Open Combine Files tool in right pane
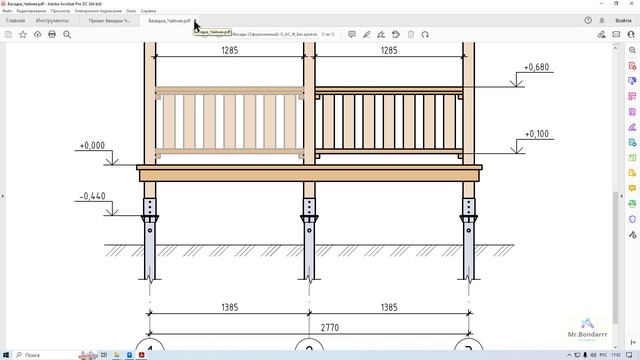 [632, 81]
